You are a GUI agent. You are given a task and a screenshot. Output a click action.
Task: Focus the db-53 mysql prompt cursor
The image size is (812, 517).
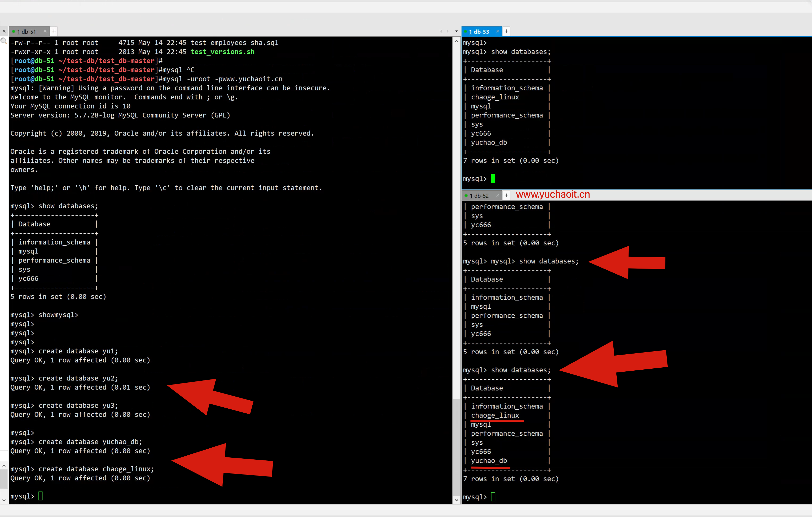493,178
